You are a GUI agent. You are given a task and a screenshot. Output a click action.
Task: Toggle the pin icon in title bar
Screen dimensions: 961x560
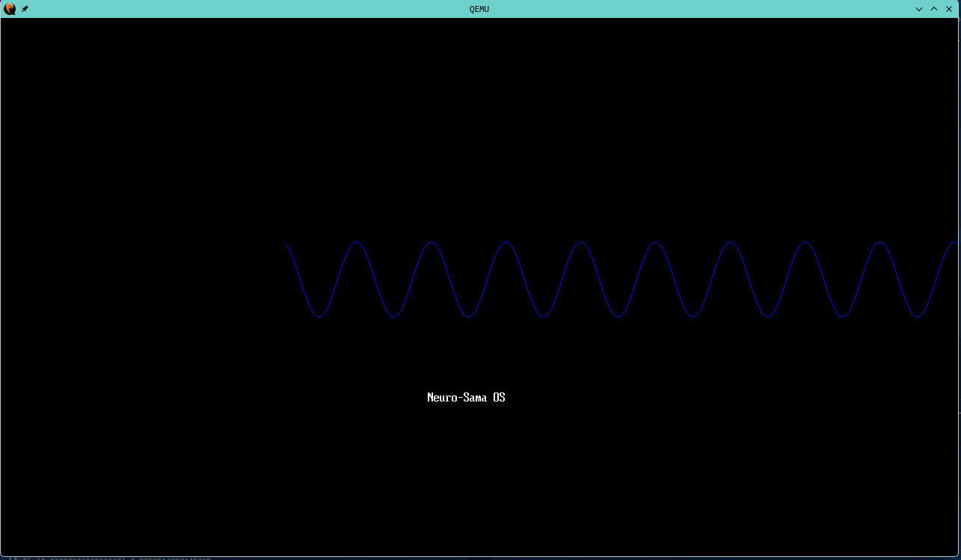[25, 9]
